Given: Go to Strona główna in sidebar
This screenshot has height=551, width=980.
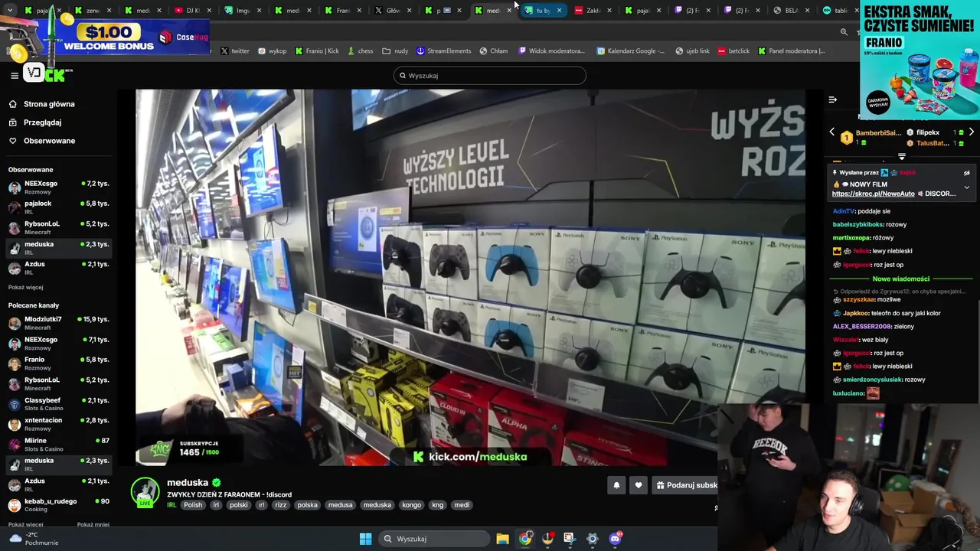Looking at the screenshot, I should (x=49, y=104).
